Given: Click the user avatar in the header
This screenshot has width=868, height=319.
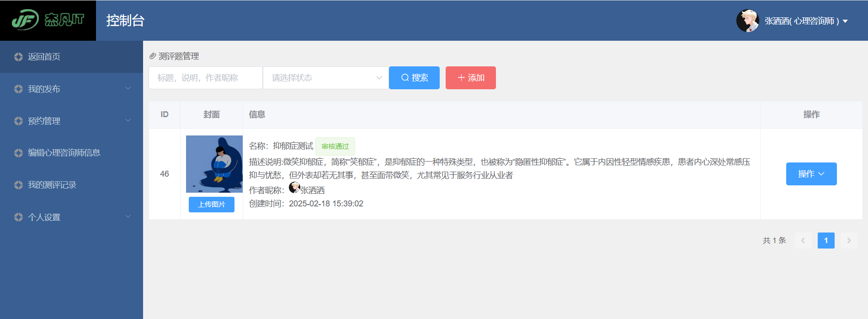Looking at the screenshot, I should point(747,21).
